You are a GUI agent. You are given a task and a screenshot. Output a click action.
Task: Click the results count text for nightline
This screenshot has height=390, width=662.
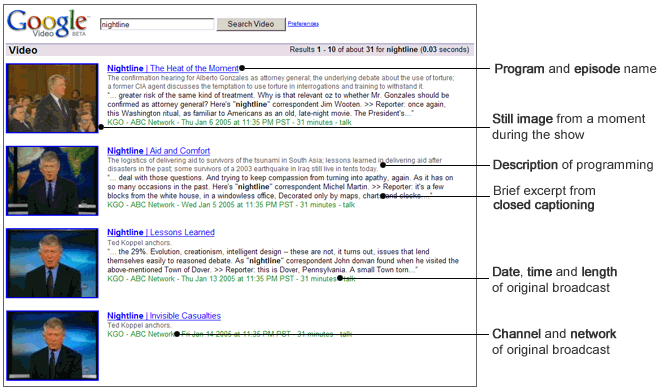[x=379, y=49]
